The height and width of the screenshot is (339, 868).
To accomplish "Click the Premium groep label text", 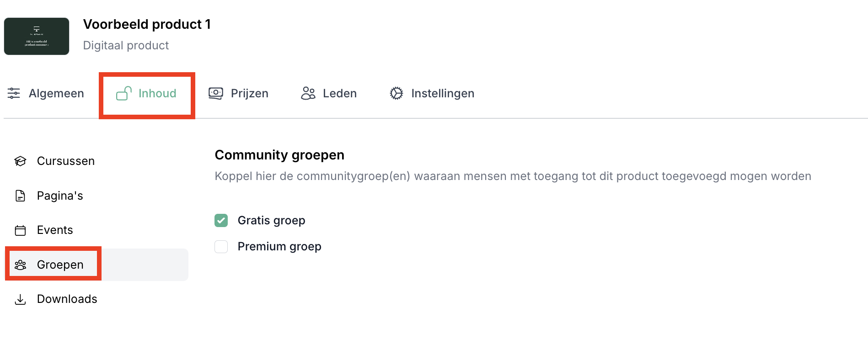I will 279,247.
